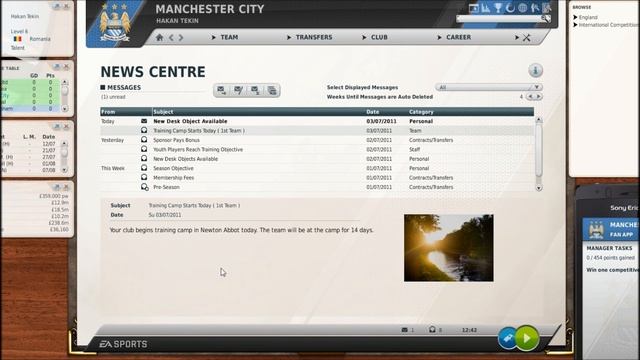
Task: Click unread mail counter in status bar
Action: 408,330
